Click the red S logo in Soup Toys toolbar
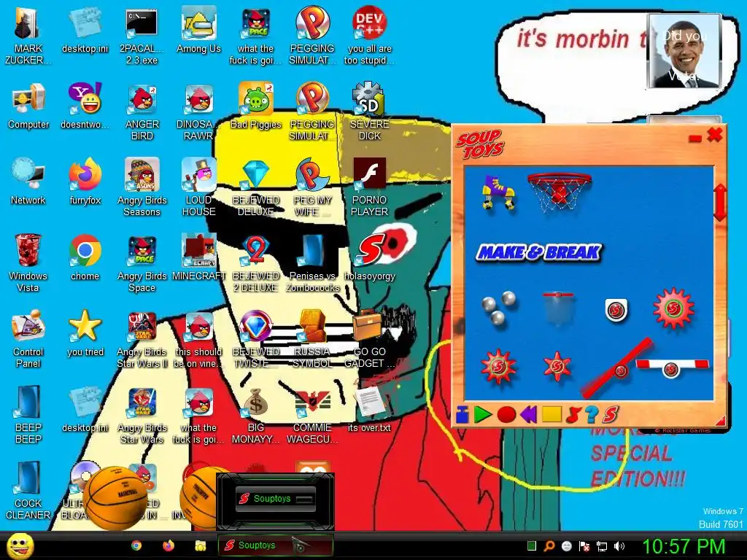The height and width of the screenshot is (560, 747). pos(611,415)
